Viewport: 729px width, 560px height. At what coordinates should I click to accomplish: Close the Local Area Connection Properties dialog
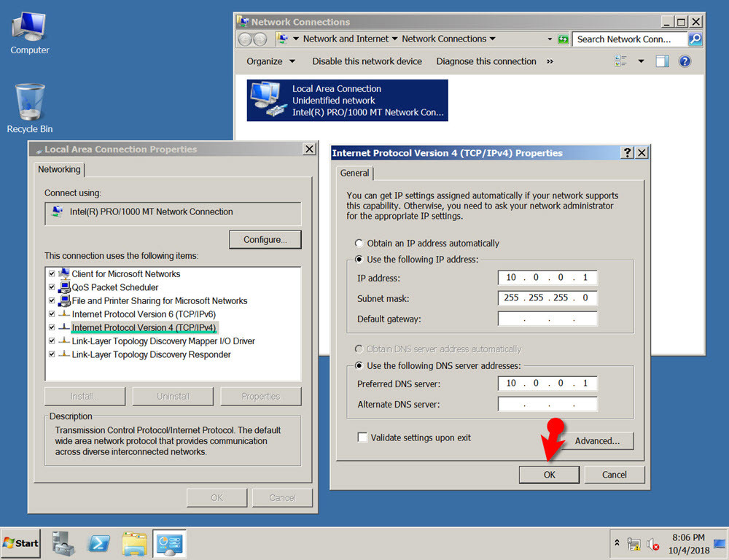click(309, 149)
